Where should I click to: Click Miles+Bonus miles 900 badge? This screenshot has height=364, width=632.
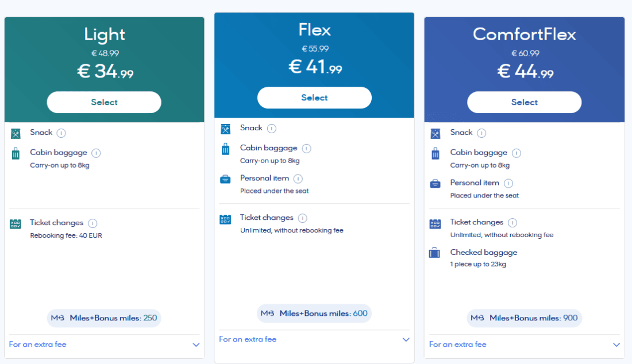[x=524, y=318]
